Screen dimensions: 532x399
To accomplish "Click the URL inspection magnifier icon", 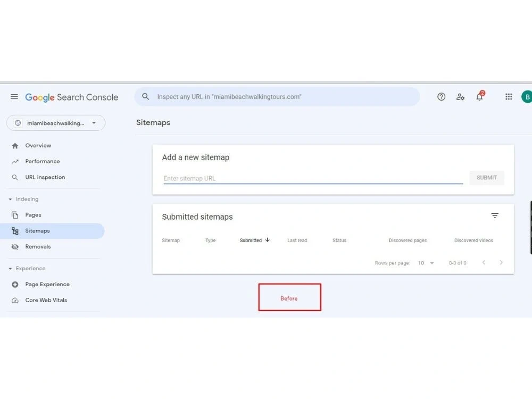I will coord(15,178).
